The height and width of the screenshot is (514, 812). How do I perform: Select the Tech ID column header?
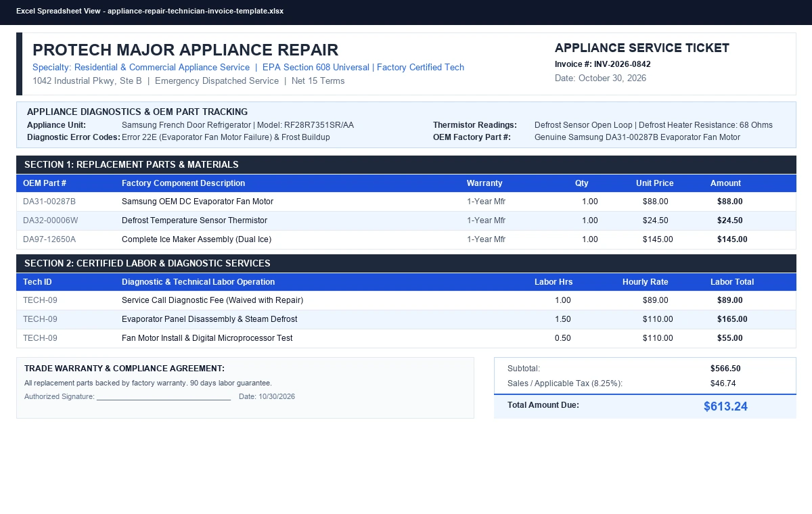(37, 282)
